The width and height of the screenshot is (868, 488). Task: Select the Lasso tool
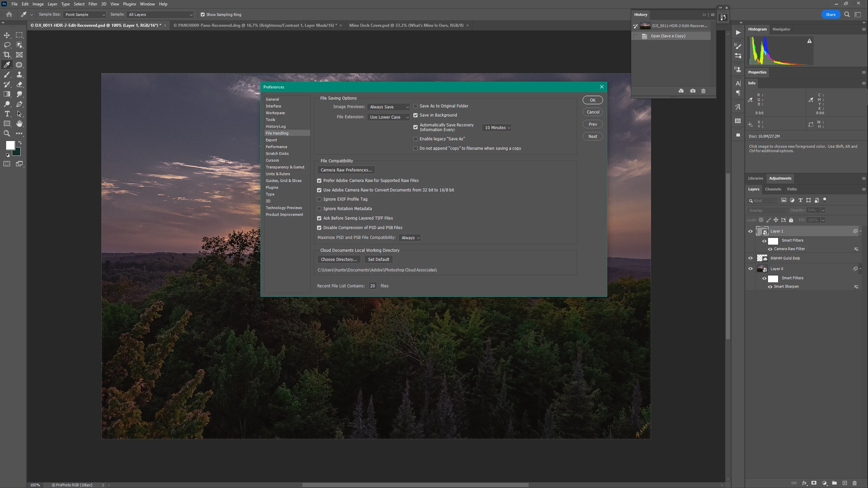7,45
